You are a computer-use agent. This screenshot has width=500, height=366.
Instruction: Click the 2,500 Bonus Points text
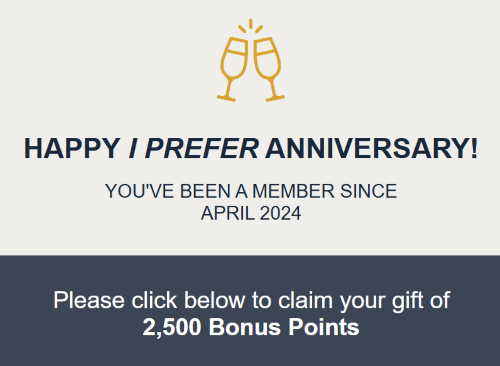251,327
